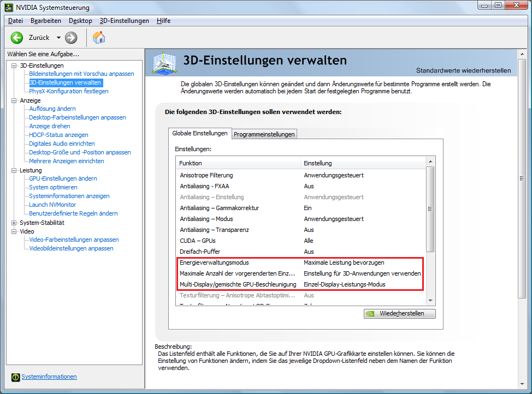
Task: Select the Globale Einstellungen tab
Action: (x=200, y=133)
